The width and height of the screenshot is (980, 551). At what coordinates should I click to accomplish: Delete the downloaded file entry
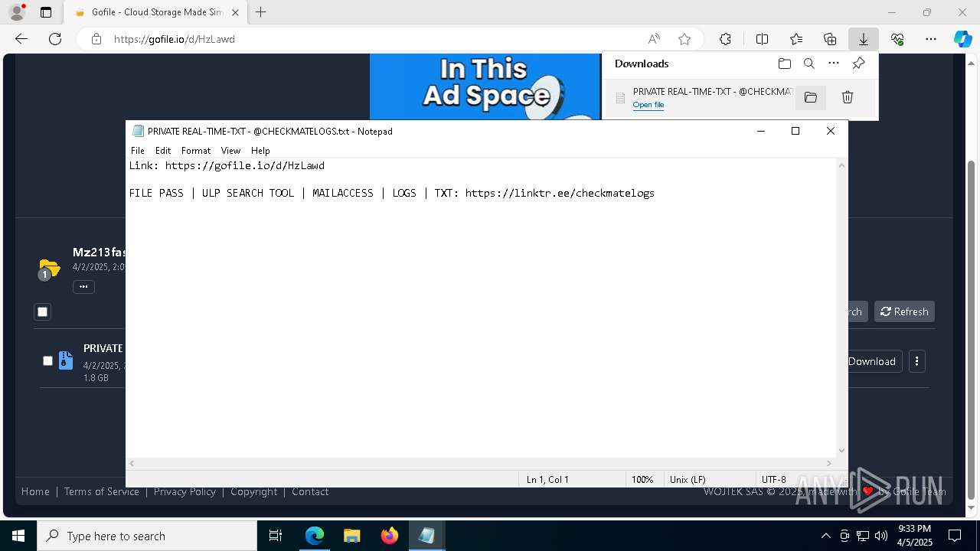[x=848, y=97]
